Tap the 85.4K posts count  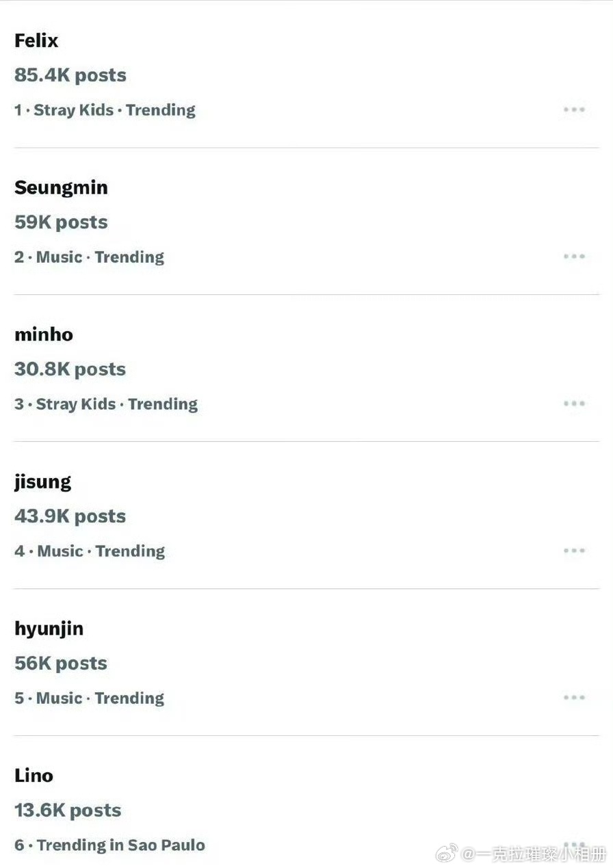click(70, 75)
